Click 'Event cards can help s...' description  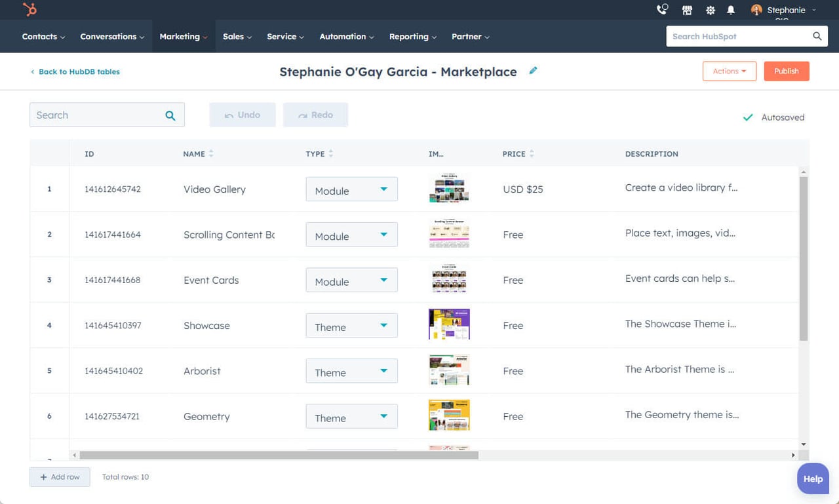coord(680,279)
